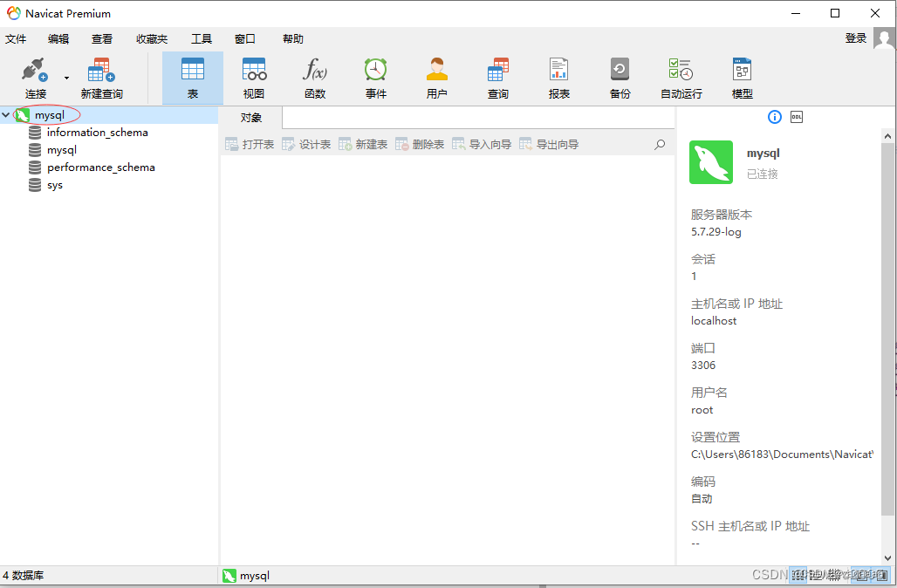This screenshot has height=588, width=897.
Task: Click the user avatar icon
Action: pos(885,39)
